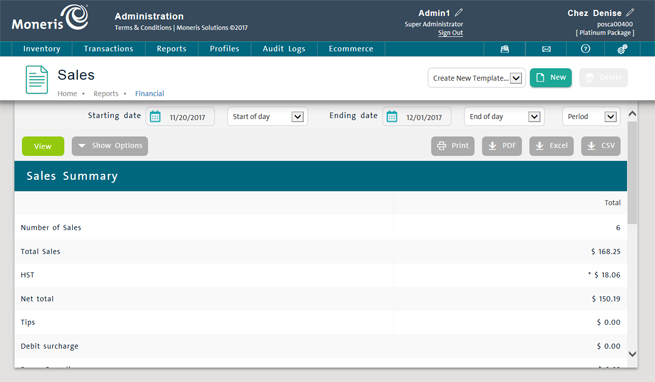655x382 pixels.
Task: Click the New template button
Action: (551, 78)
